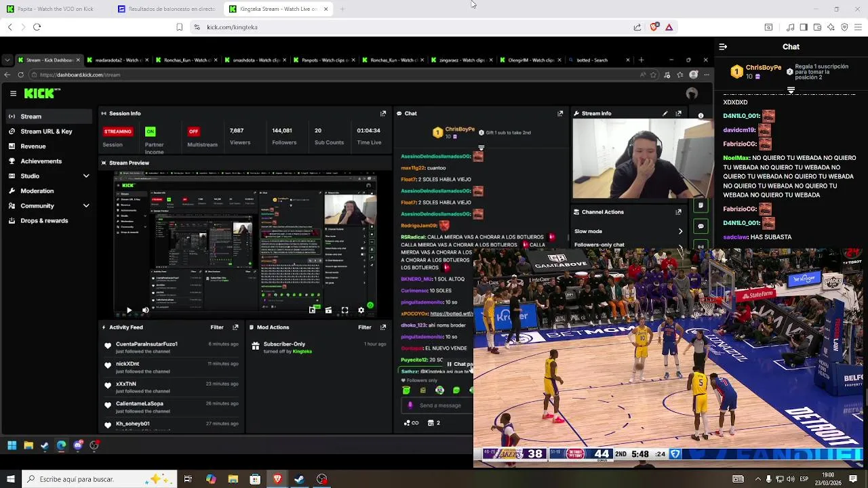The image size is (868, 488).
Task: Collapse the Kick chat panel arrow
Action: click(x=723, y=47)
